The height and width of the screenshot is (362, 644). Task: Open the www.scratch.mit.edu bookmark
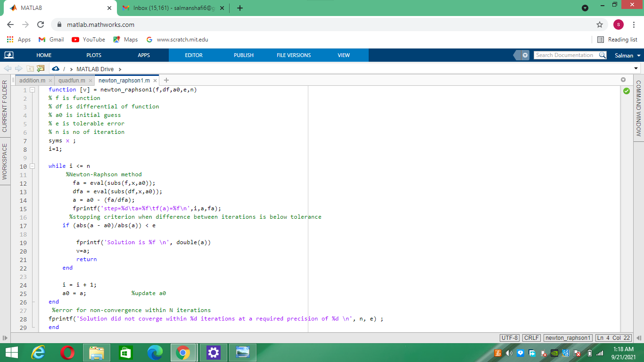[177, 40]
